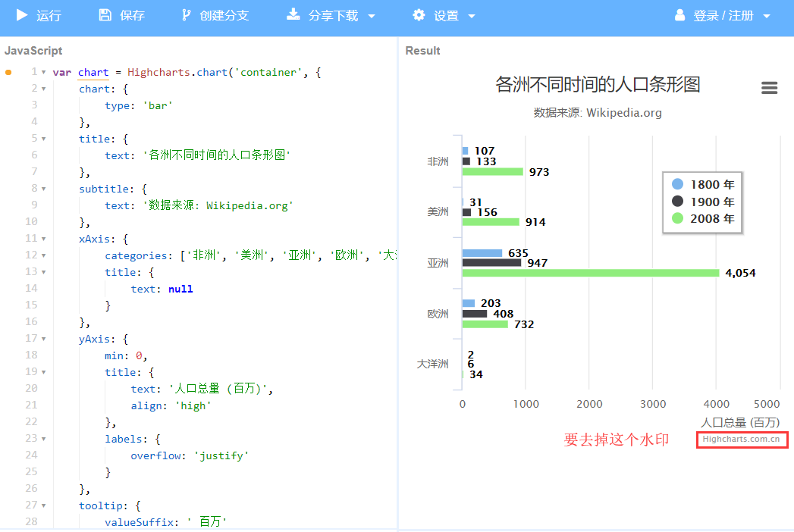Click the caret next to 登录 / 注册
The image size is (794, 532).
[x=767, y=16]
